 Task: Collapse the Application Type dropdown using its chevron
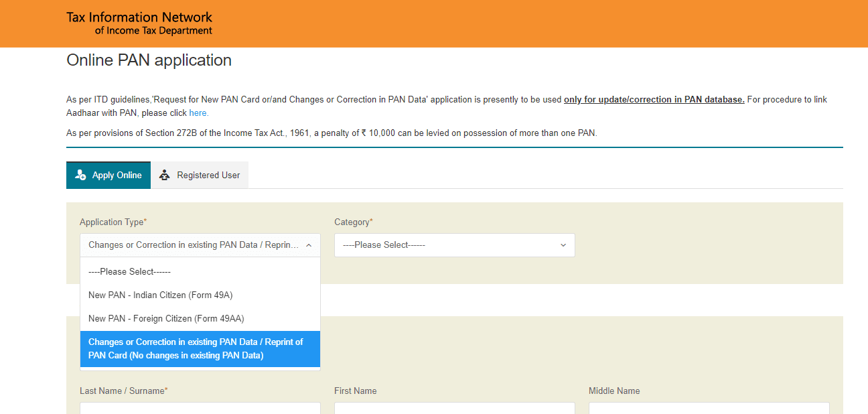[x=309, y=245]
